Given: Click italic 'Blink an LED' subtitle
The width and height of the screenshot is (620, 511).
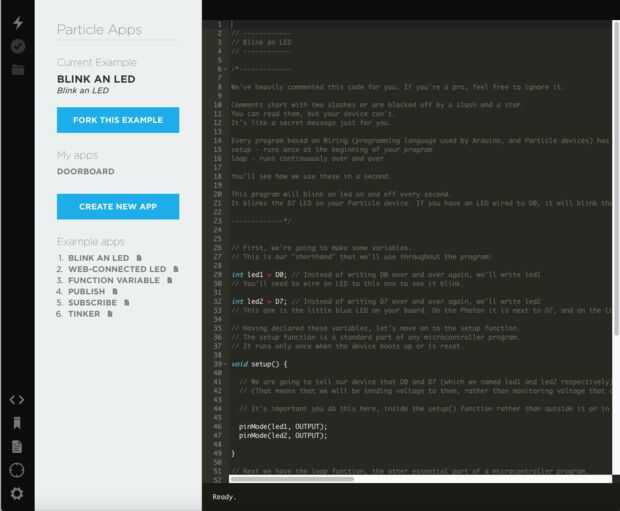Looking at the screenshot, I should (83, 91).
